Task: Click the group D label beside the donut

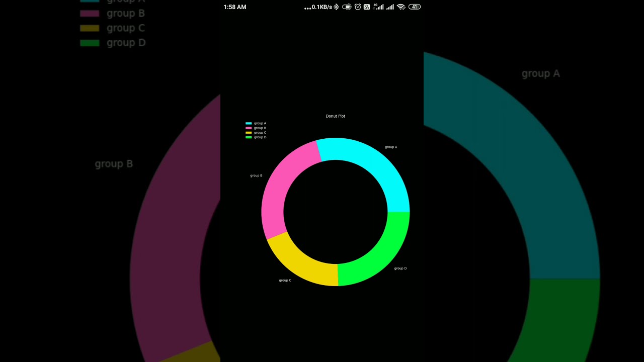Action: pyautogui.click(x=400, y=268)
